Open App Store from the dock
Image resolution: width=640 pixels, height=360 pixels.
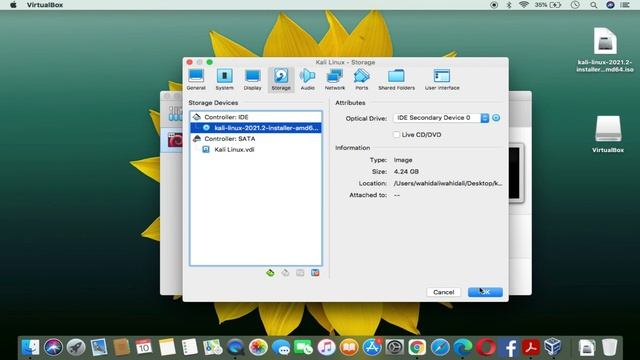click(372, 347)
